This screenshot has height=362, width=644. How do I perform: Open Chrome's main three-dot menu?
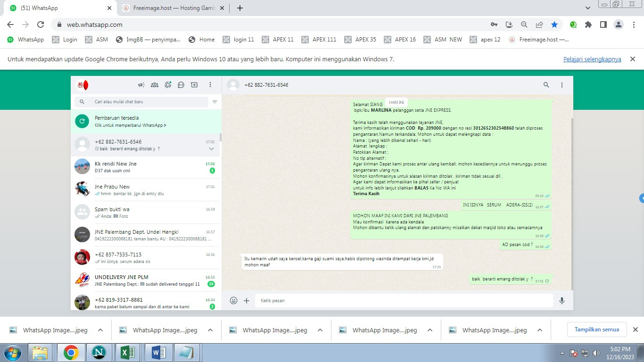[x=634, y=25]
